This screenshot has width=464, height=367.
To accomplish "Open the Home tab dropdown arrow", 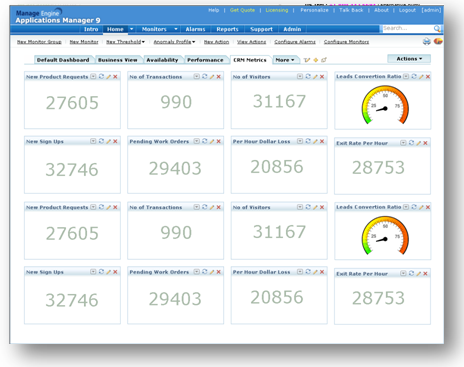I will point(131,29).
